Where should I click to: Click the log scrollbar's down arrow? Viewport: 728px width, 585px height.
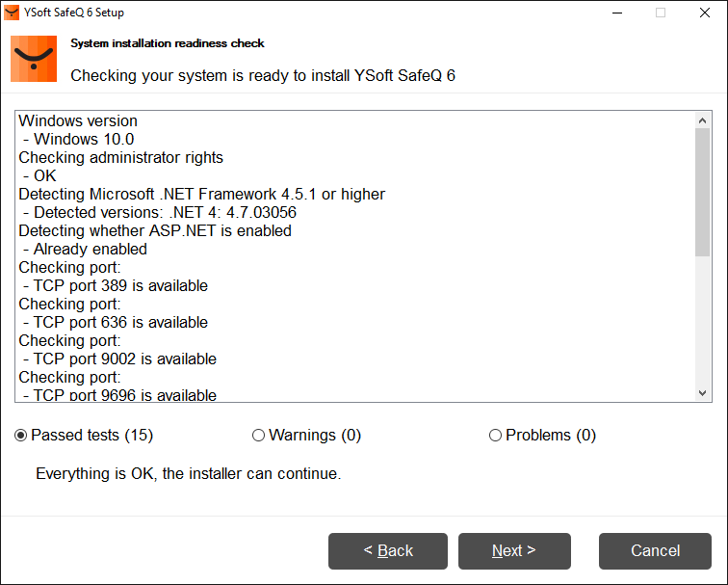702,393
